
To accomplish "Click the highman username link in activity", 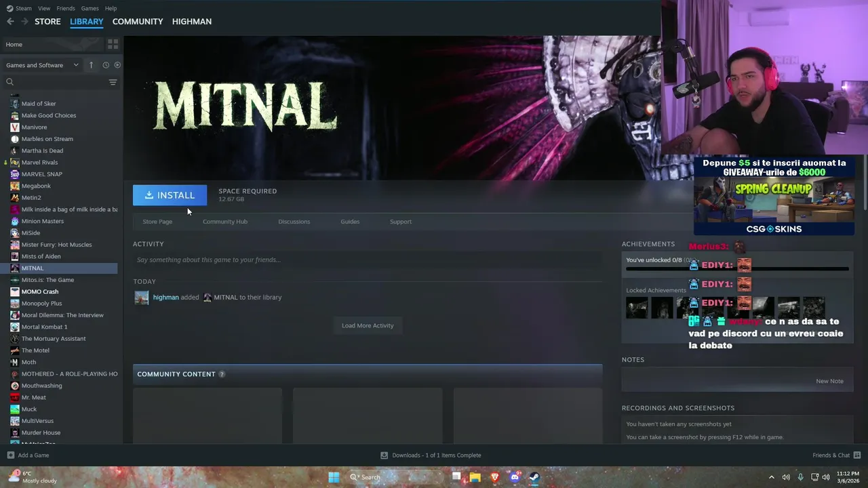I will pos(165,298).
